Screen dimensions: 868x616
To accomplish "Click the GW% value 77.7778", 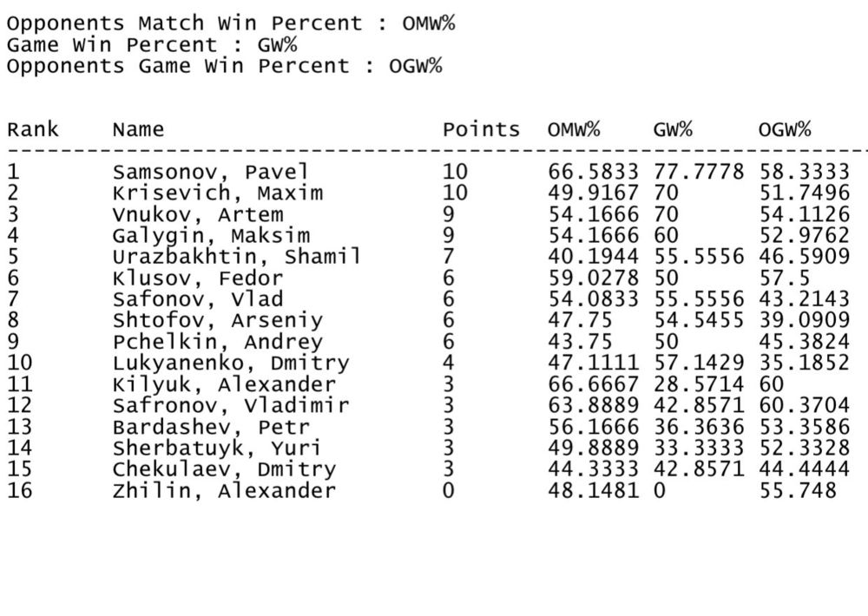I will (699, 172).
